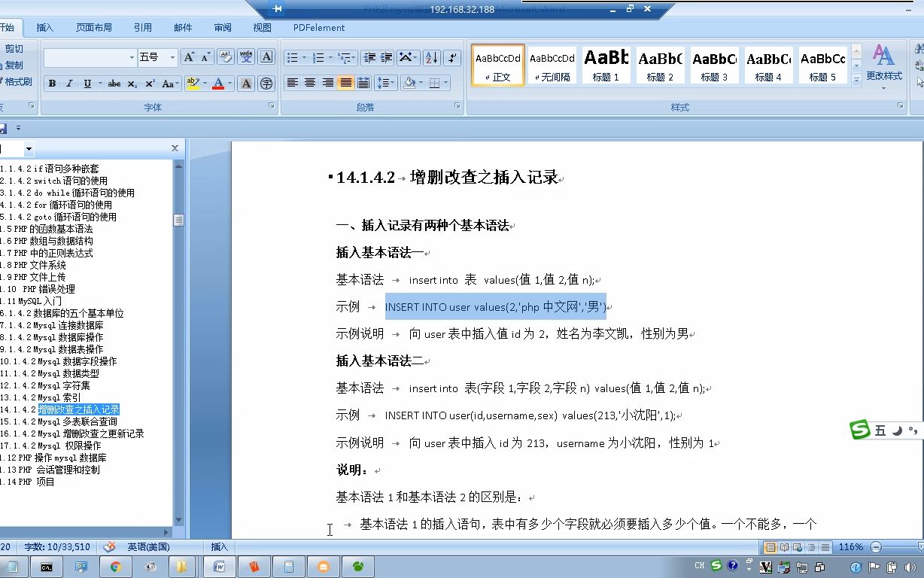Open the phonetic guide (拼音) icon
Viewport: 924px width, 578px height.
pos(246,56)
